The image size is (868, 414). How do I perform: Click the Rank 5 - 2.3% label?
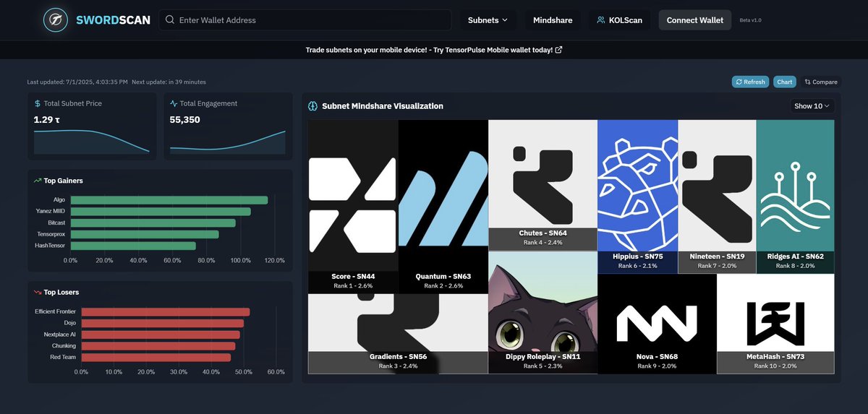click(x=542, y=366)
